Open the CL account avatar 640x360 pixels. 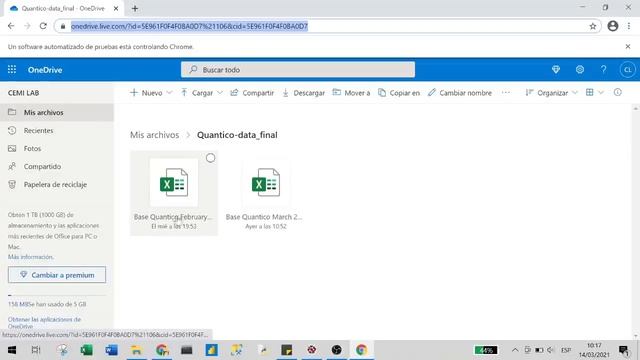(627, 70)
